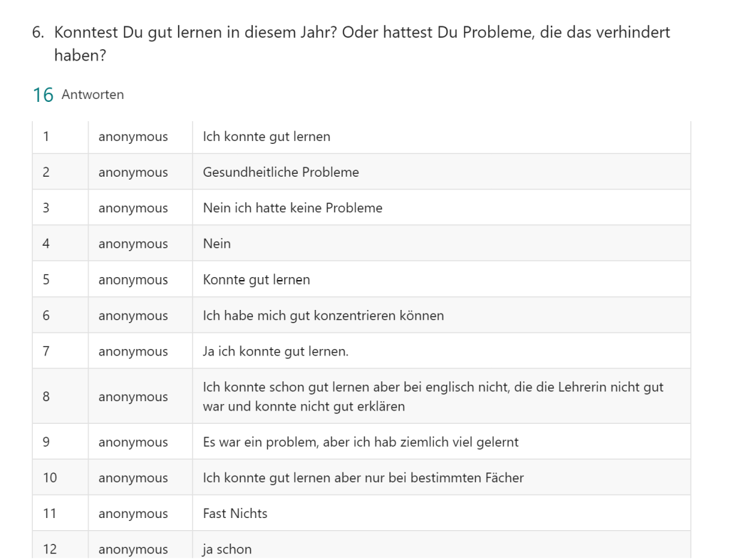
Task: Click the "Fast Nichts" answer
Action: (x=235, y=513)
